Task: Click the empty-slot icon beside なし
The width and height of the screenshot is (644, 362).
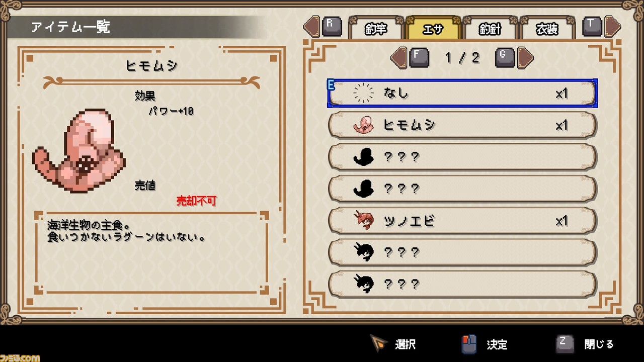Action: coord(363,94)
